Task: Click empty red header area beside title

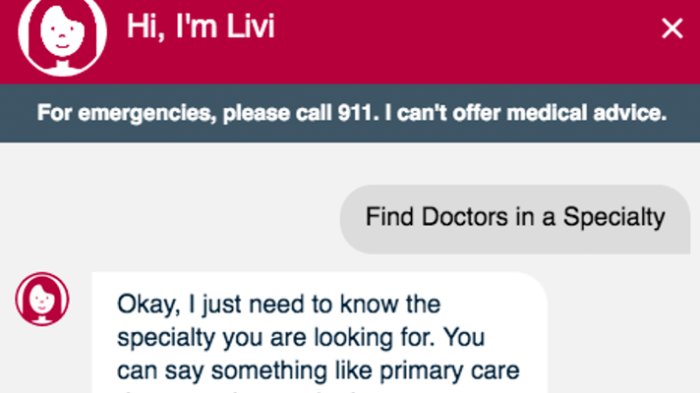Action: pyautogui.click(x=464, y=40)
